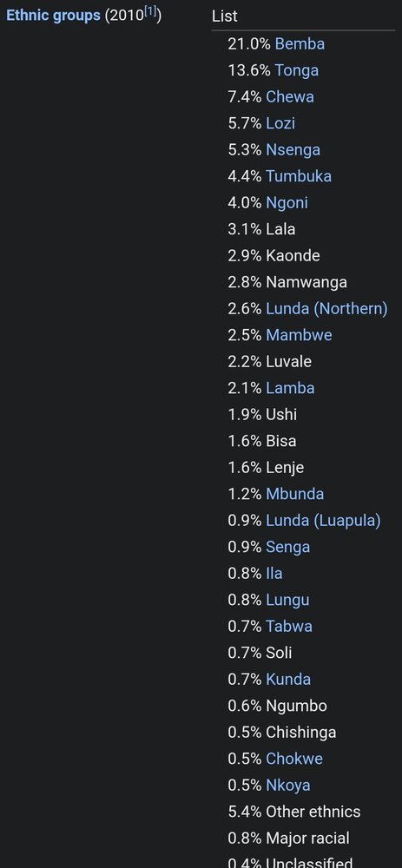Follow the Chewa link
The height and width of the screenshot is (868, 402).
290,97
